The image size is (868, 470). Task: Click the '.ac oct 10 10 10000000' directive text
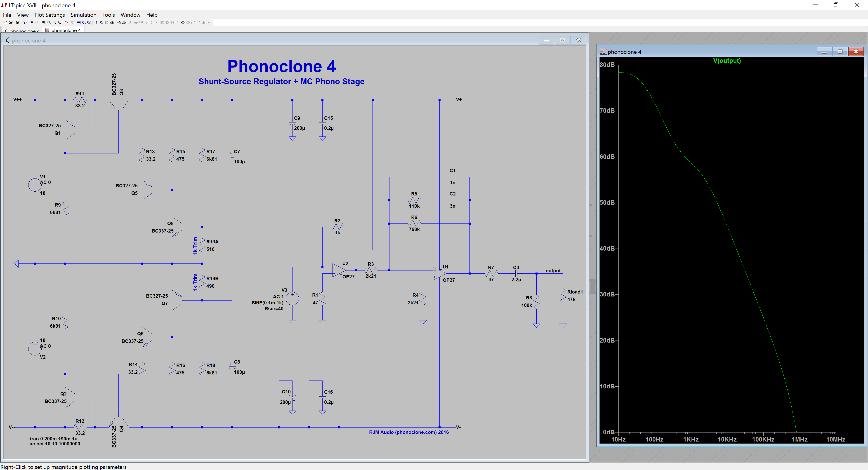[x=54, y=444]
